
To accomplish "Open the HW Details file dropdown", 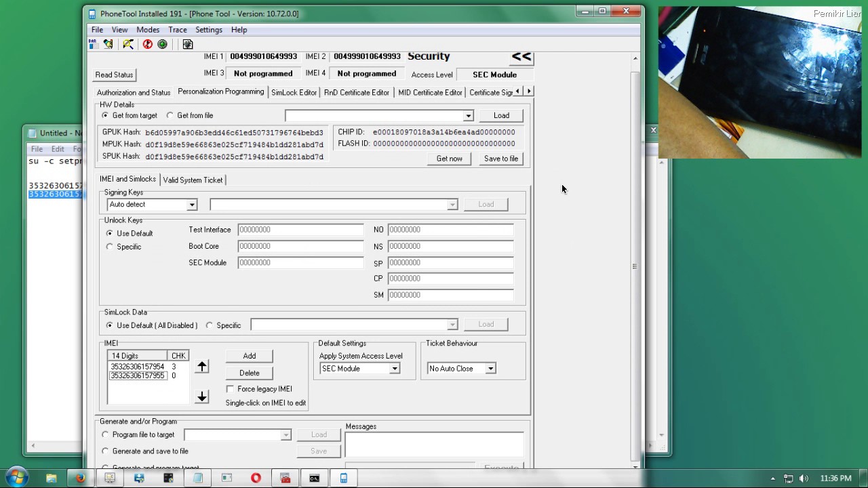I will (468, 116).
